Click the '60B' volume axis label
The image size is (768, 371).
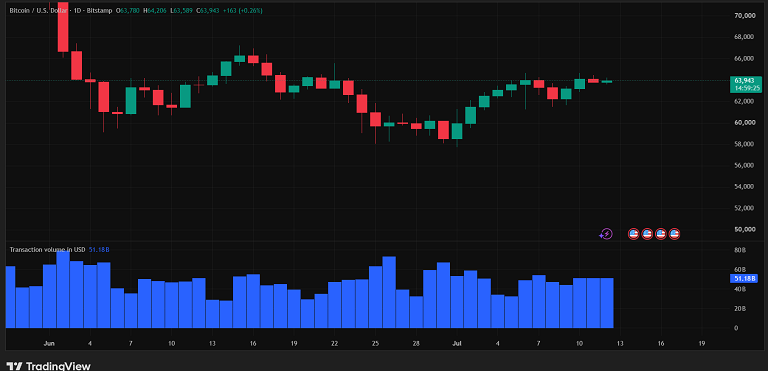pyautogui.click(x=740, y=270)
